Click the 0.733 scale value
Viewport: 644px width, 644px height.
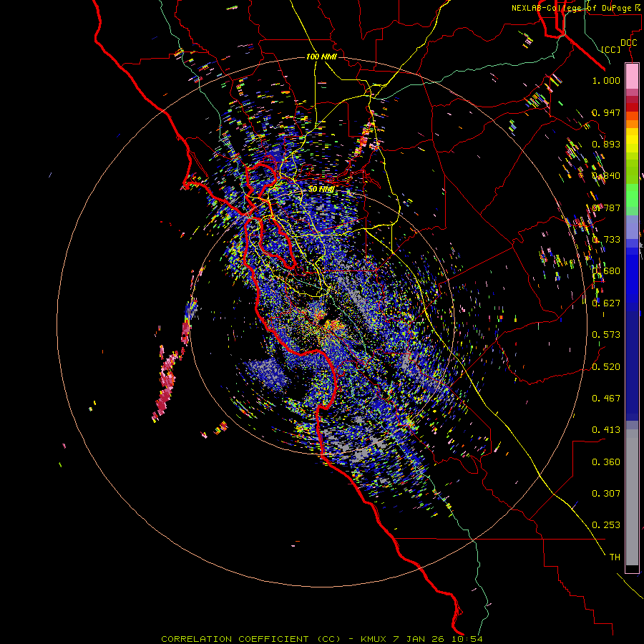pyautogui.click(x=606, y=240)
